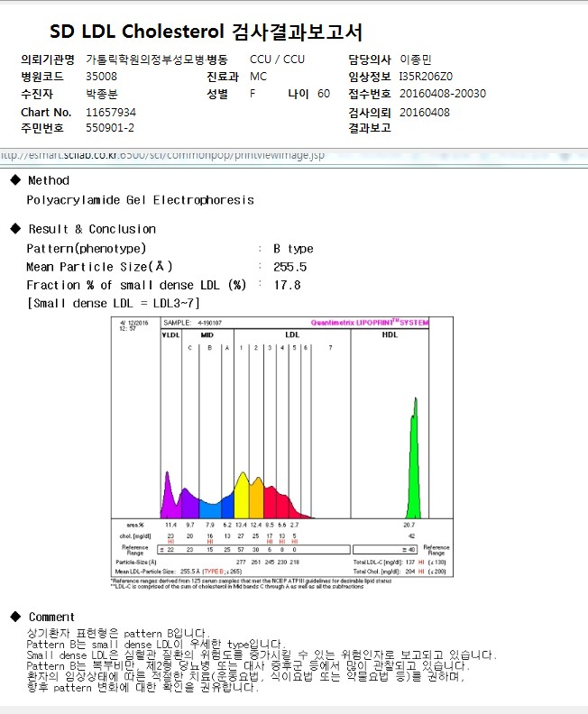588x714 pixels.
Task: Click the comment line starting Pattern B는 복부비만
Action: coord(248,665)
